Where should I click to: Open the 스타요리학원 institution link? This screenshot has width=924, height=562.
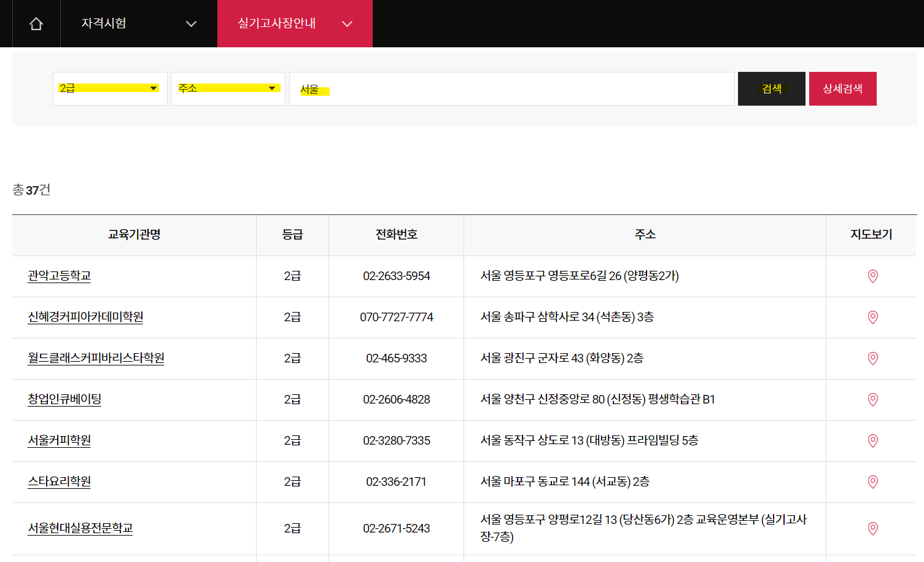[58, 482]
